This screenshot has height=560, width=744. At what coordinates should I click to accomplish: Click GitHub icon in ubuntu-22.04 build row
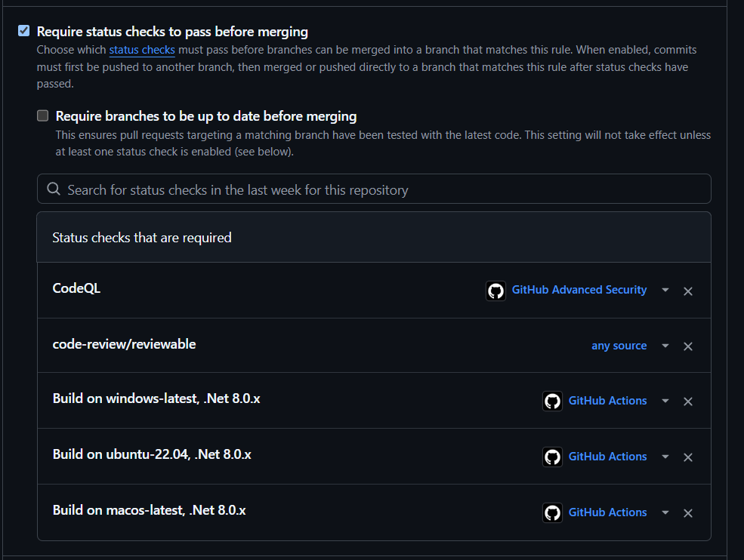coord(552,457)
